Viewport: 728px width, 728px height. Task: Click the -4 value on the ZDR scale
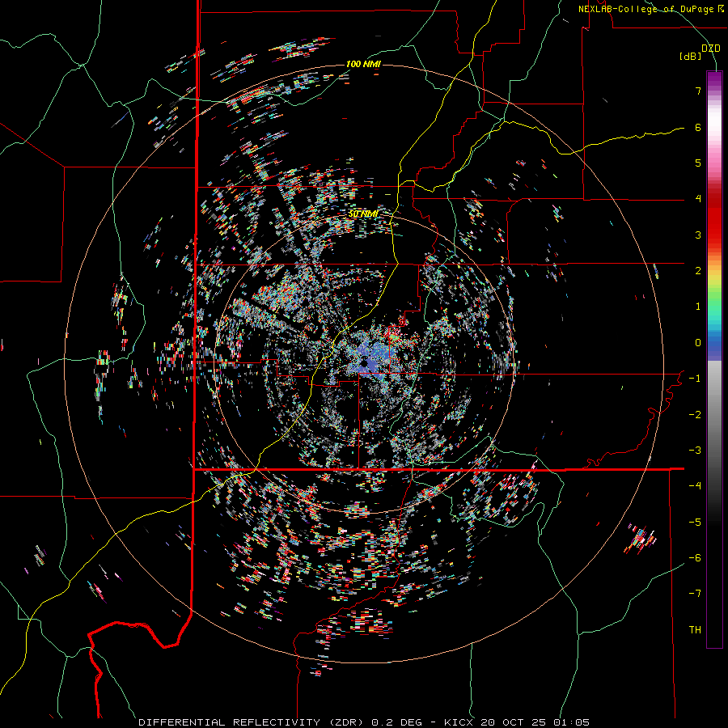695,486
